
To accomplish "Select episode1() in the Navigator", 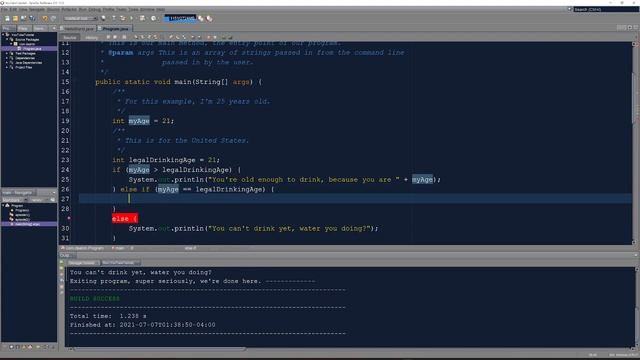I will click(22, 215).
